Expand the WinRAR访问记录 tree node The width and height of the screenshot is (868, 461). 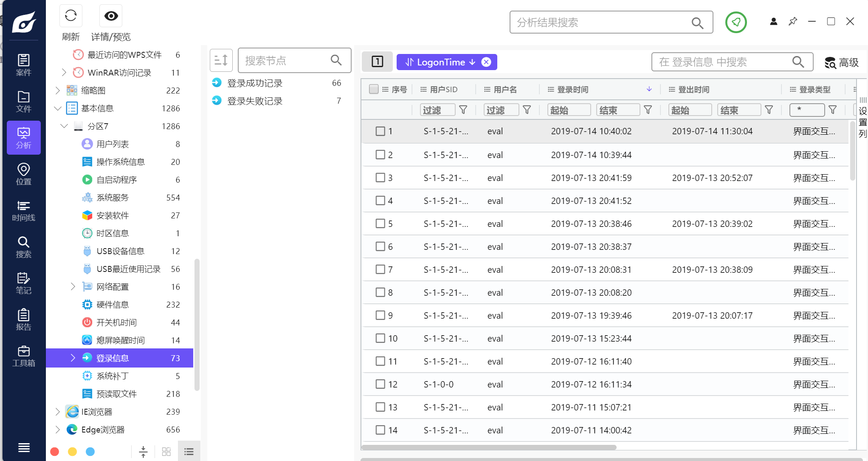click(x=64, y=73)
